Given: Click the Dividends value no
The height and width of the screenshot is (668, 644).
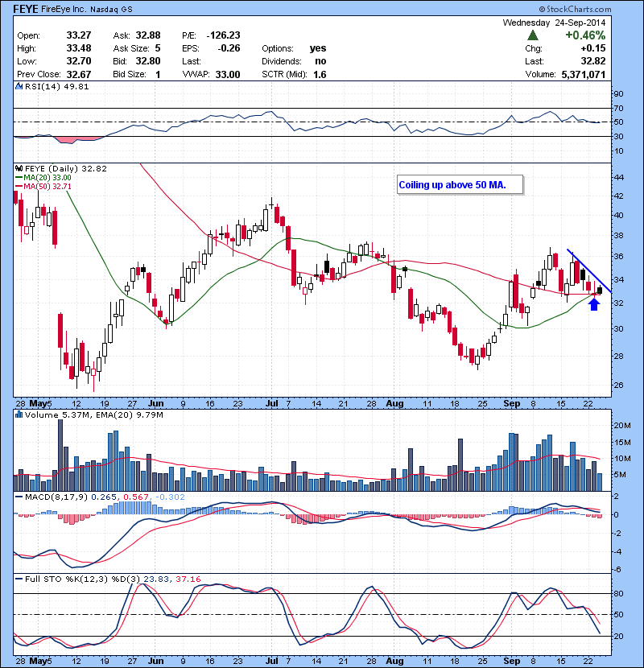Looking at the screenshot, I should pyautogui.click(x=320, y=61).
